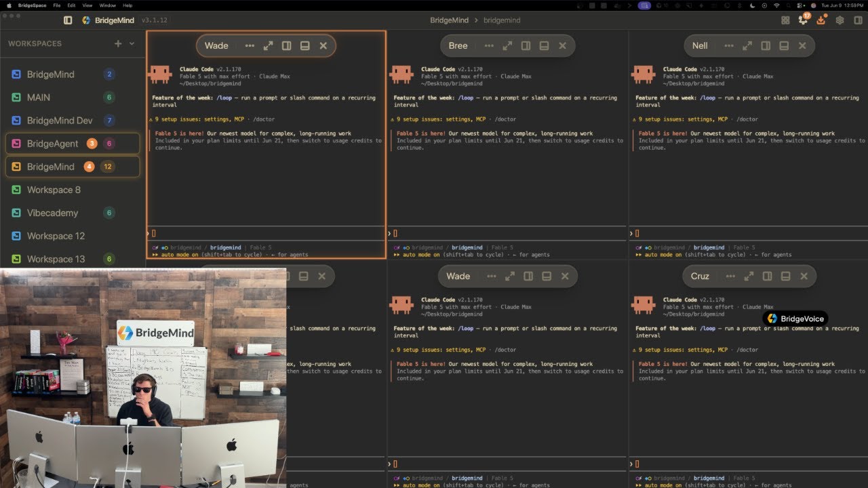Open BridgeMind workspace with badge 12
The height and width of the screenshot is (488, 868).
tap(72, 167)
